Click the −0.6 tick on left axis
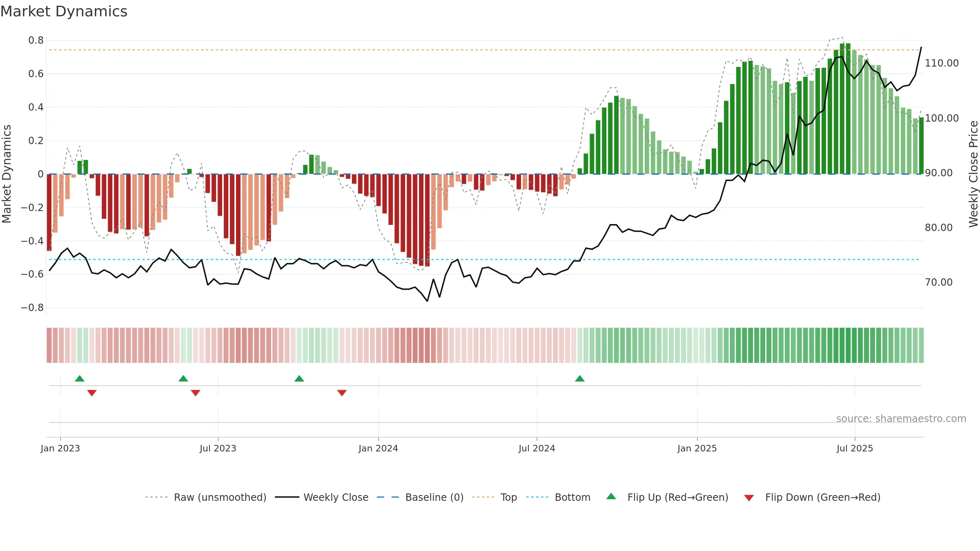 click(x=32, y=274)
